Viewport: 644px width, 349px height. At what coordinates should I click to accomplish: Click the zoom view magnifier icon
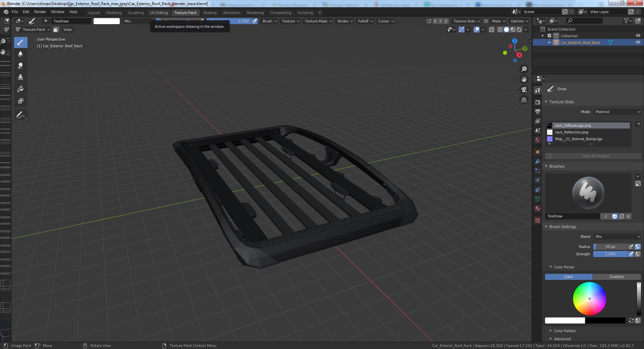pos(524,69)
